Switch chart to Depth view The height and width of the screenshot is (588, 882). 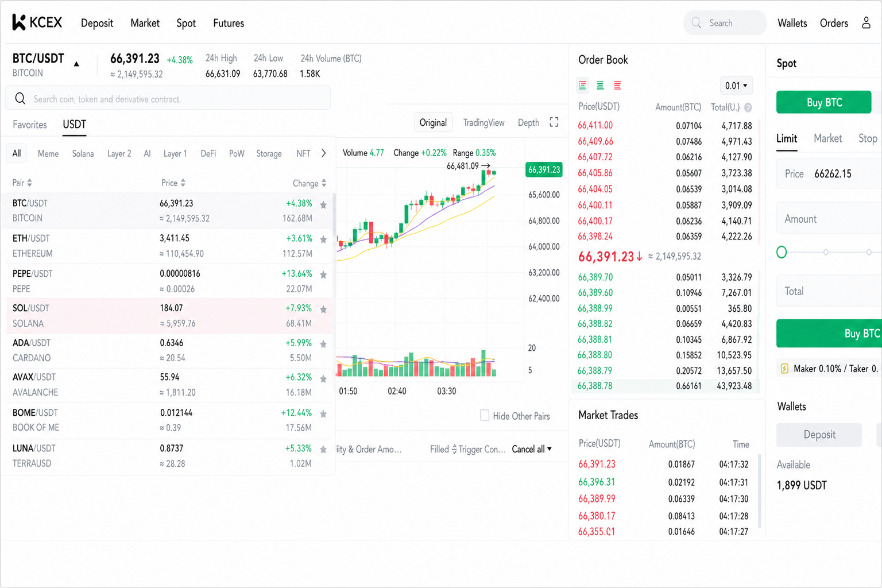pyautogui.click(x=528, y=122)
